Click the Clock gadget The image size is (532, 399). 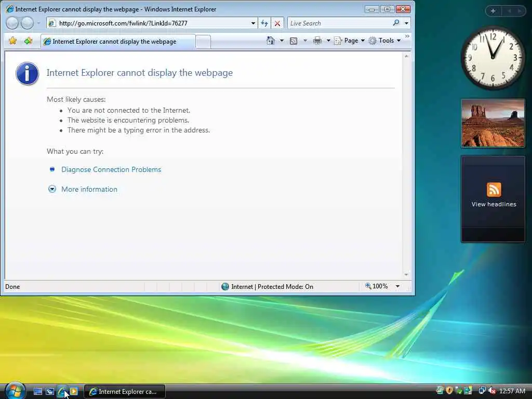493,58
